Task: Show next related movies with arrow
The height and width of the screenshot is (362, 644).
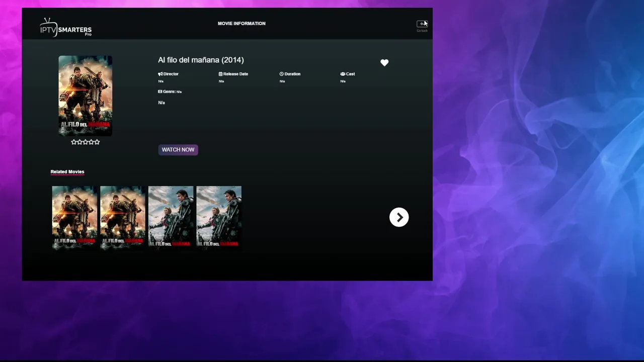Action: [399, 217]
